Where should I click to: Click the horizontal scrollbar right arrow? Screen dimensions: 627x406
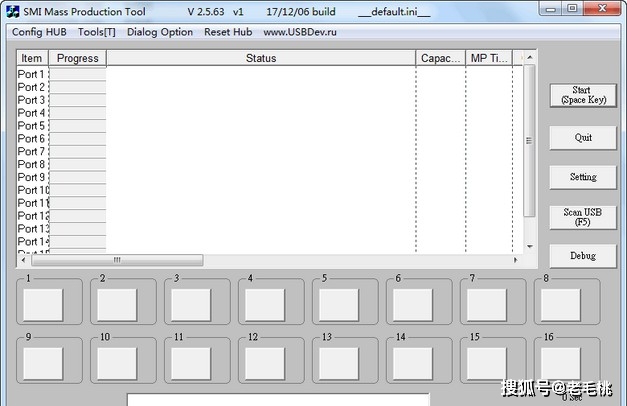pos(516,260)
